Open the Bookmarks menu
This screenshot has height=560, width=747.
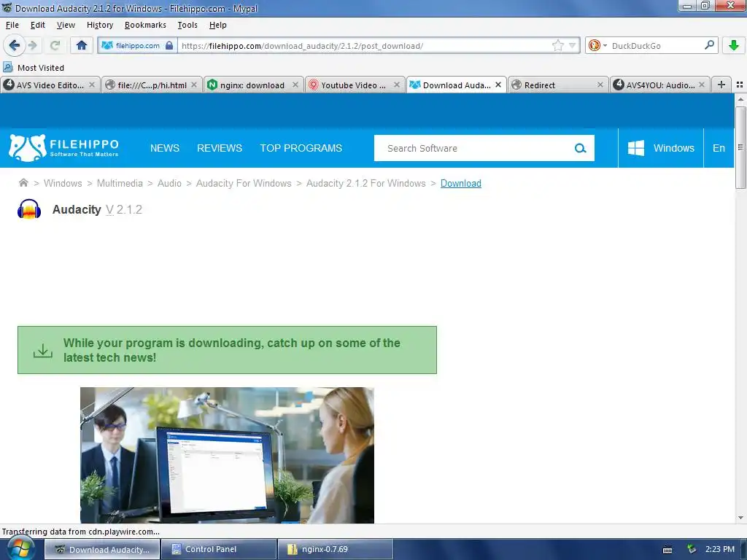tap(145, 25)
